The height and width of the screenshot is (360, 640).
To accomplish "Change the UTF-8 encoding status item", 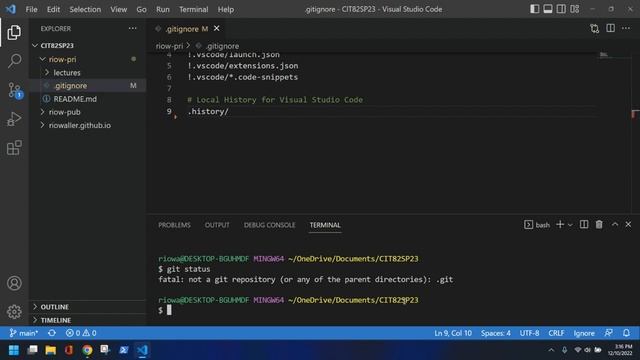I will pyautogui.click(x=529, y=333).
